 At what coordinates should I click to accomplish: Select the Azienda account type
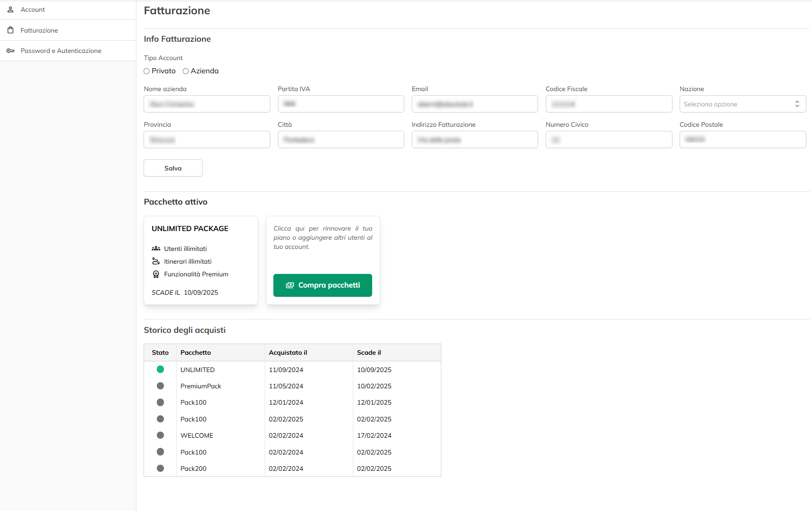(x=186, y=71)
